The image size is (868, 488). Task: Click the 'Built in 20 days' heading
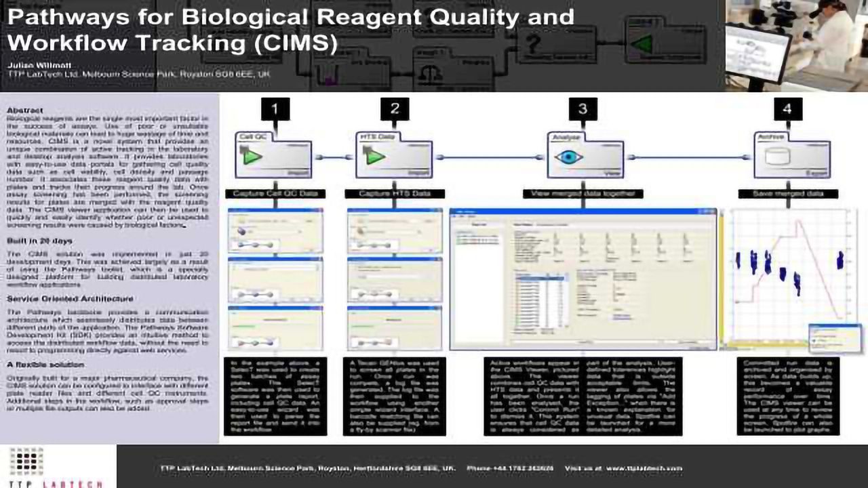tap(39, 241)
